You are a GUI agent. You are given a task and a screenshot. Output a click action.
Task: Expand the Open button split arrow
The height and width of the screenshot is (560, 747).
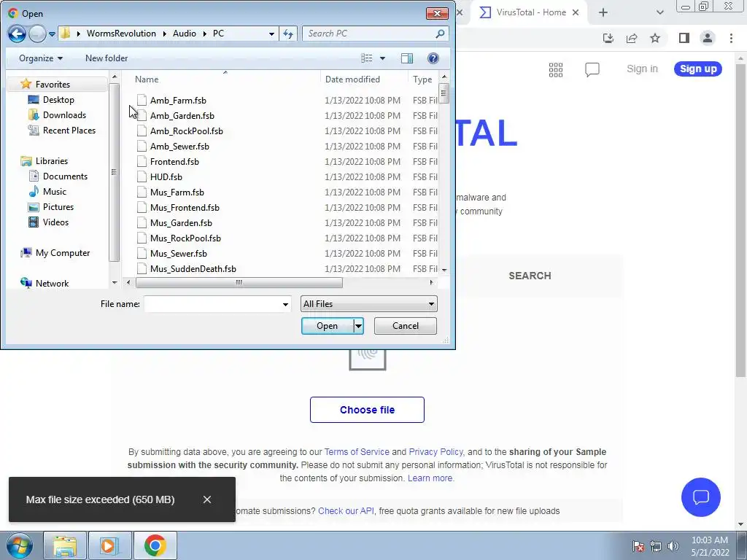pos(358,326)
